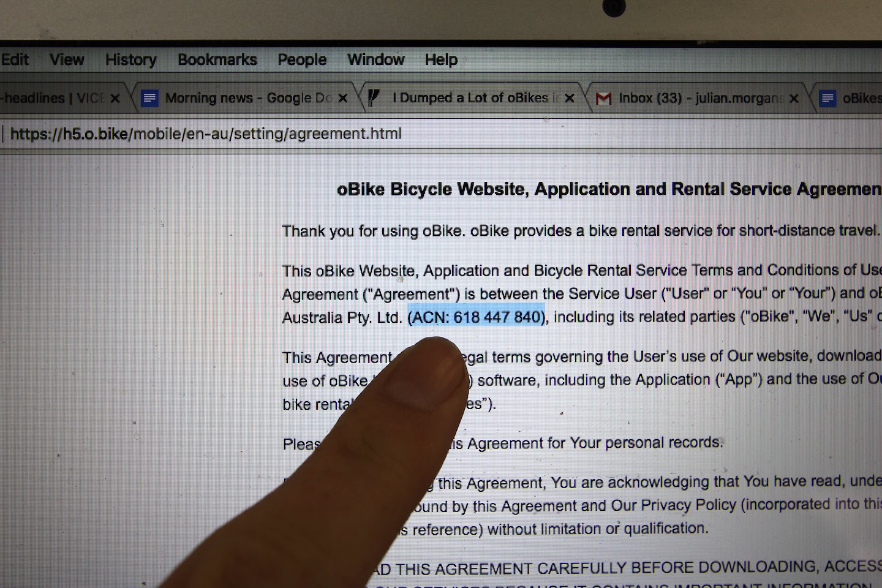The width and height of the screenshot is (882, 588).
Task: Open the Help menu
Action: pos(441,60)
